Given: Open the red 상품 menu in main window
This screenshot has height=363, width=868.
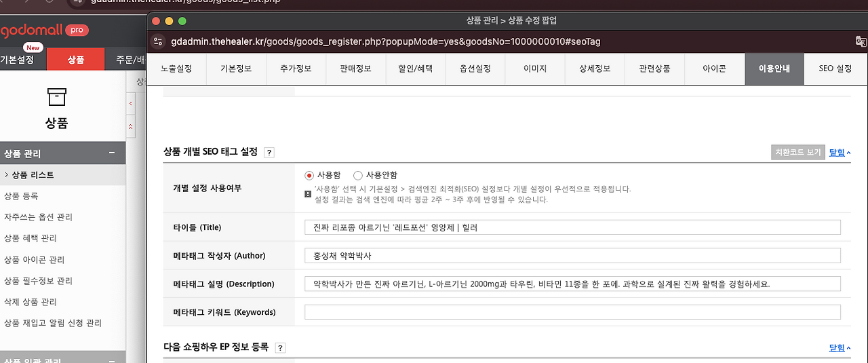Looking at the screenshot, I should (76, 59).
